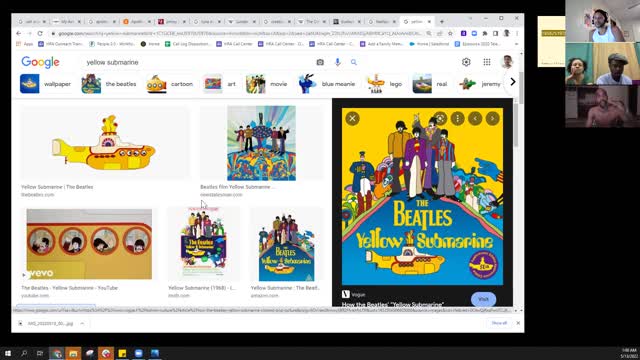Open Google quick settings gear
The image size is (640, 360).
[466, 62]
